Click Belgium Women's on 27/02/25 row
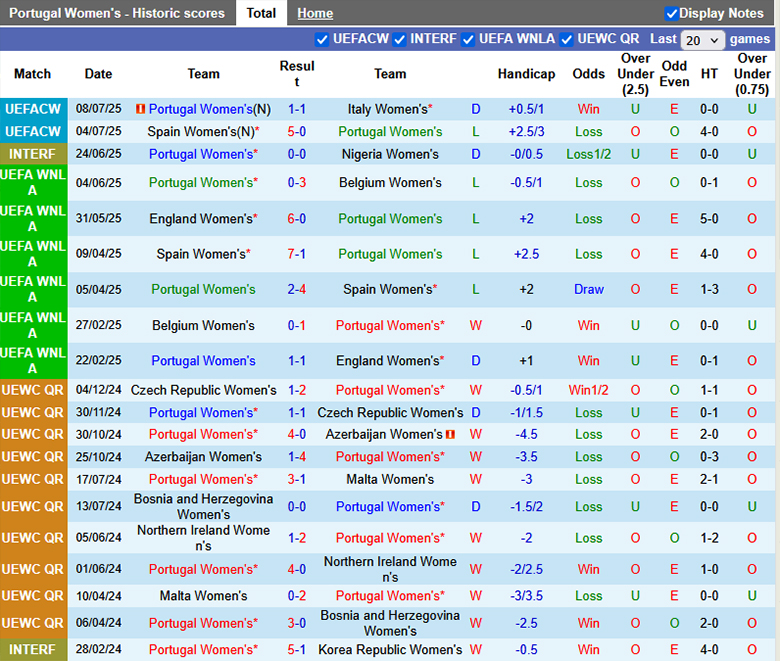Viewport: 780px width, 661px height. 203,325
